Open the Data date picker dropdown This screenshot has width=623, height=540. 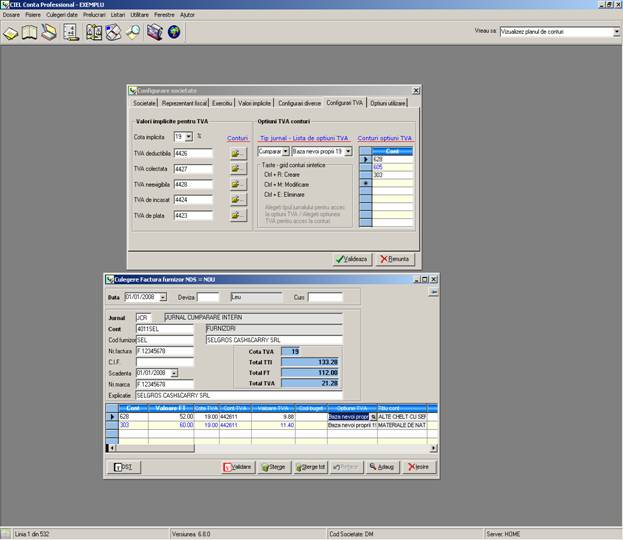pyautogui.click(x=163, y=297)
